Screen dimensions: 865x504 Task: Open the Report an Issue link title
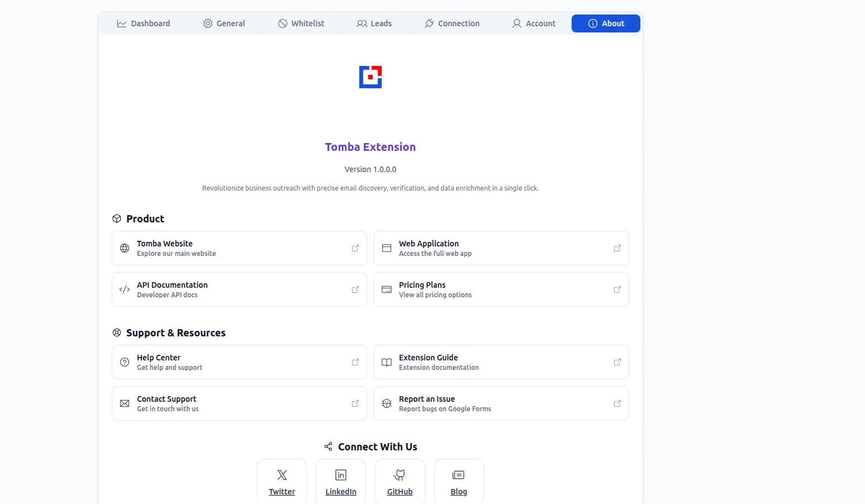click(427, 399)
